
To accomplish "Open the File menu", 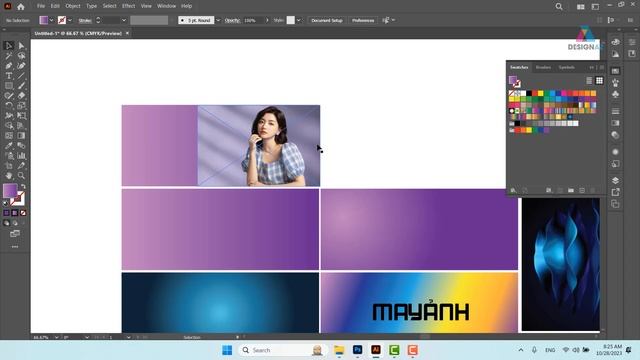I will click(x=41, y=6).
